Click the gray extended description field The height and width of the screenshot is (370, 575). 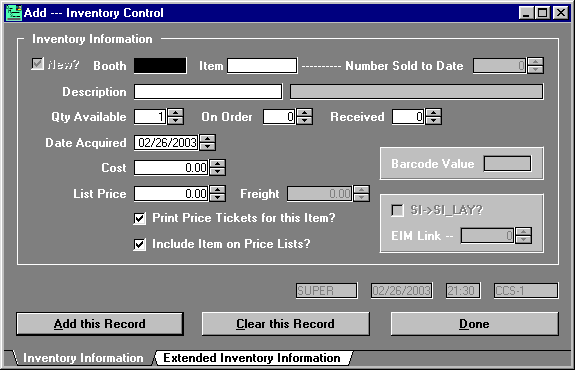[416, 92]
